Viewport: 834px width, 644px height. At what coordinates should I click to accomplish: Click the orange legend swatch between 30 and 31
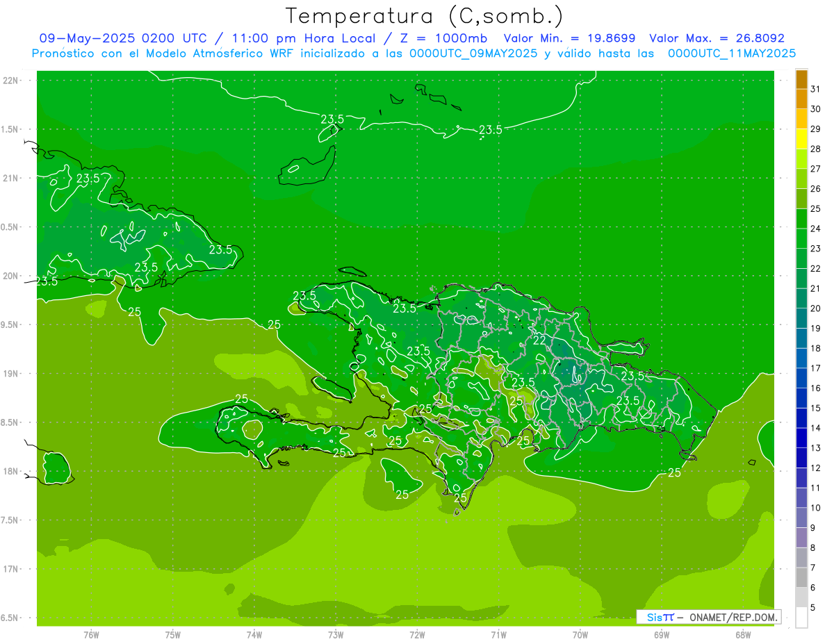(x=801, y=99)
